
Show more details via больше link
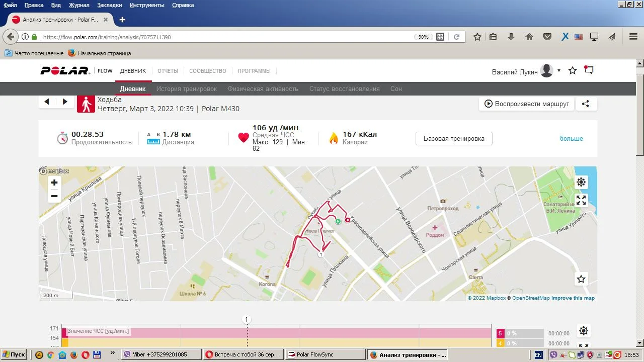pyautogui.click(x=572, y=138)
